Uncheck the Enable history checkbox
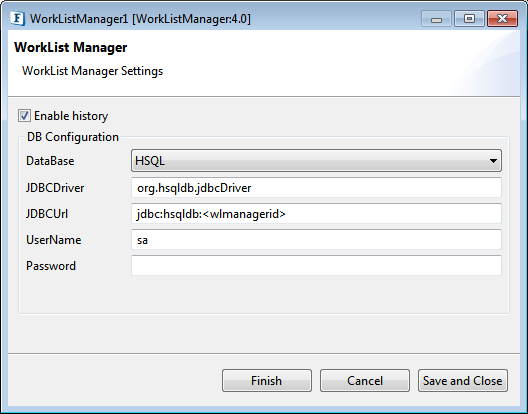528x414 pixels. point(24,116)
